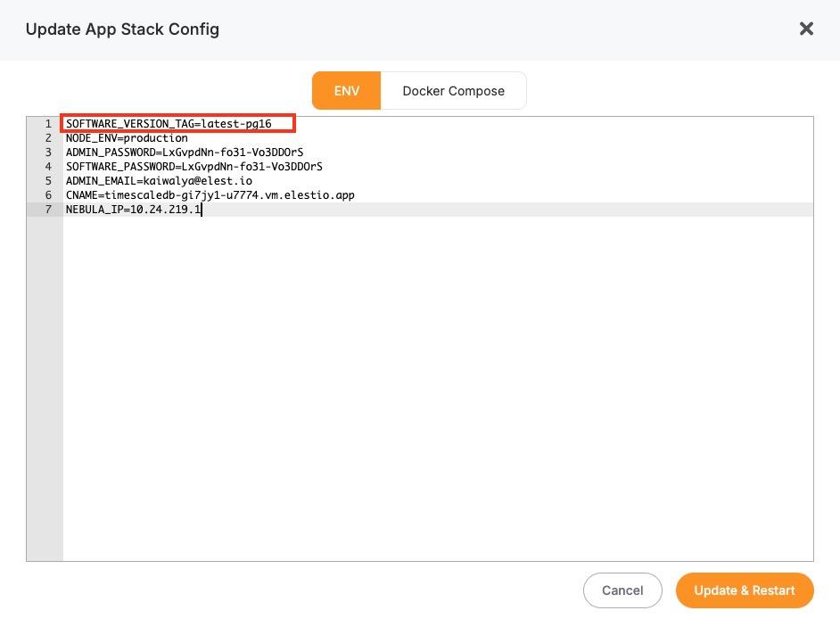Viewport: 840px width, 627px height.
Task: Select the SOFTWARE_PASSWORD line in the editor
Action: click(194, 167)
